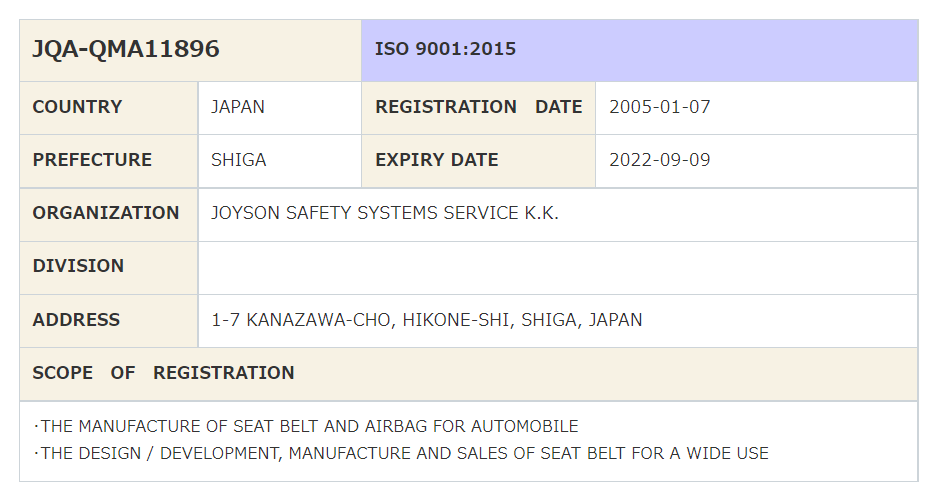Click the SCOPE OF REGISTRATION heading
This screenshot has height=500, width=930.
(x=163, y=373)
